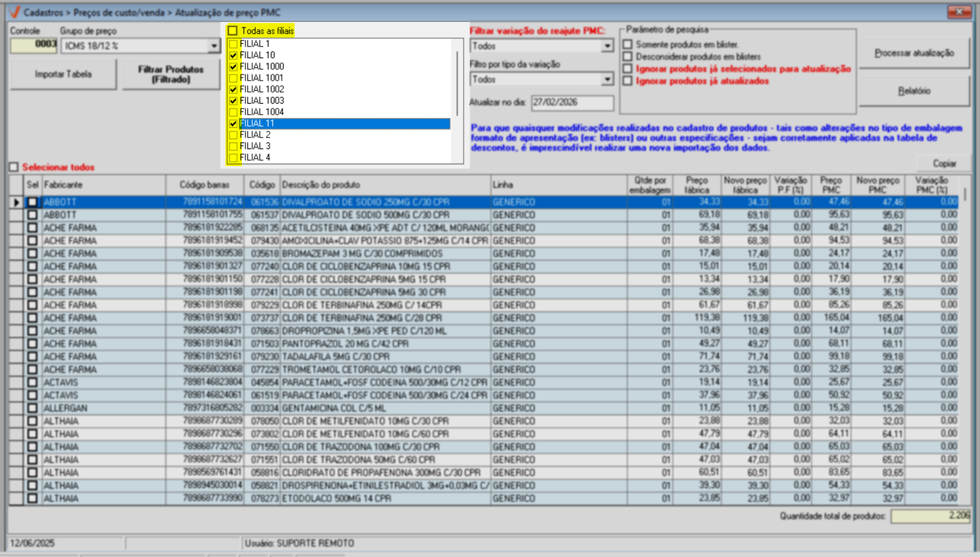980x557 pixels.
Task: Enable 'Somente produtos em blister' option
Action: (628, 44)
